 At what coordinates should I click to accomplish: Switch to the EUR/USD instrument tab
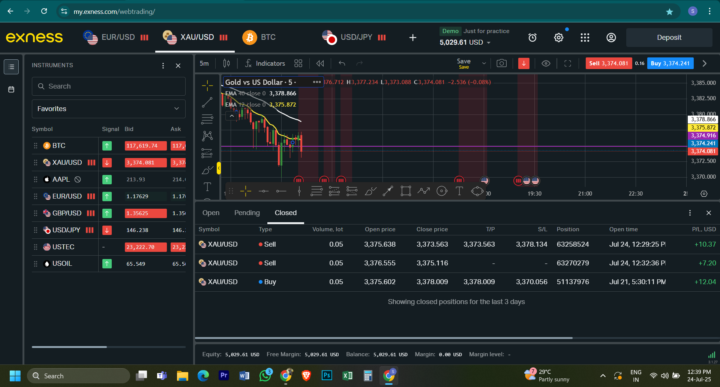(115, 37)
